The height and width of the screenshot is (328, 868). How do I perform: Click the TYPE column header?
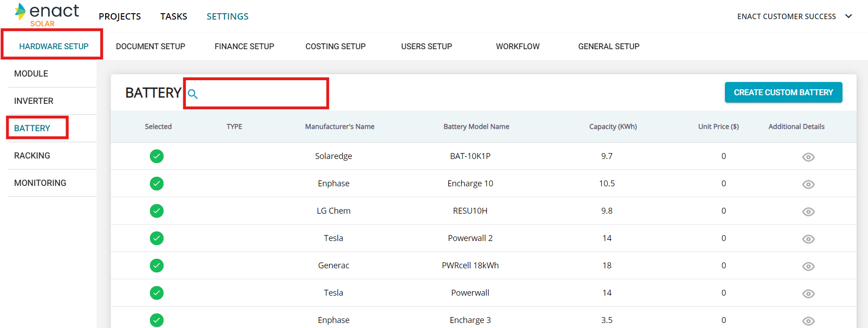(234, 127)
